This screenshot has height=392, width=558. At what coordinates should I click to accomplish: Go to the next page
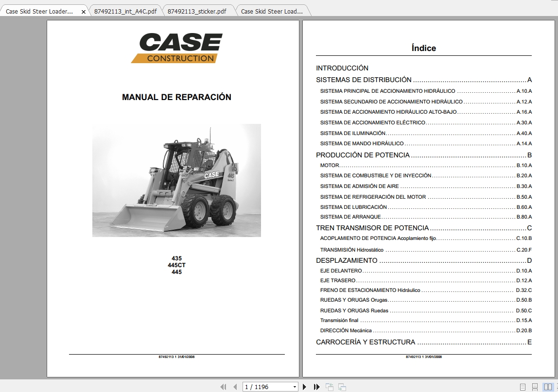pyautogui.click(x=304, y=387)
